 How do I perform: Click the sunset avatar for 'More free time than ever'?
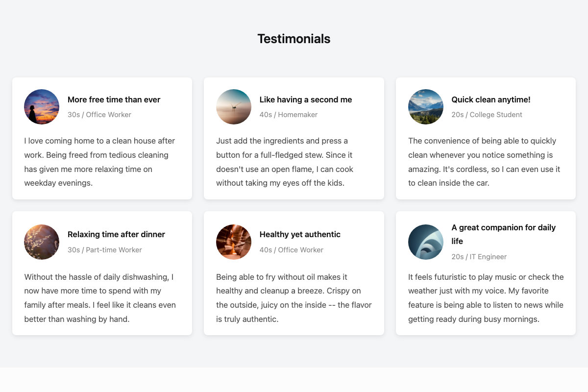coord(41,107)
